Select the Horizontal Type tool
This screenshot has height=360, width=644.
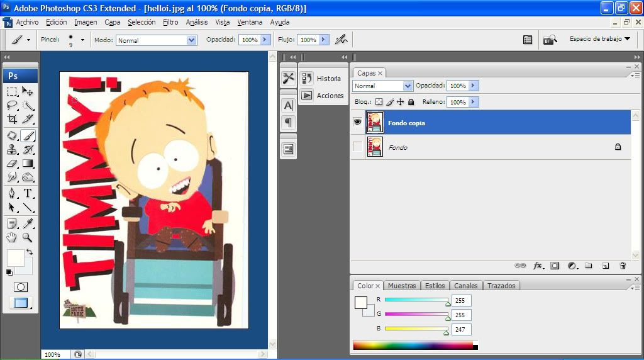pos(28,193)
